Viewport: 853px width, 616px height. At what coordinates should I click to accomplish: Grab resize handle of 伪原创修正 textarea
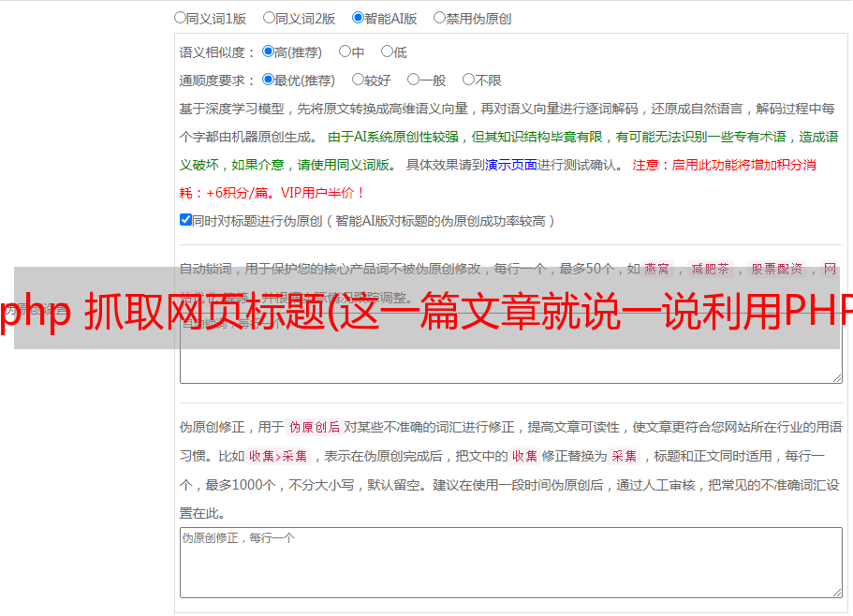pyautogui.click(x=837, y=593)
